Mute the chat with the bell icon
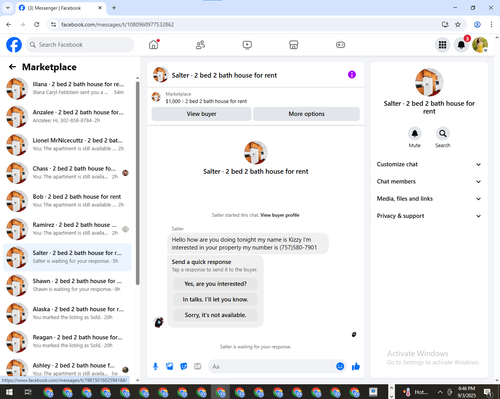Viewport: 500px width, 399px height. pyautogui.click(x=415, y=134)
